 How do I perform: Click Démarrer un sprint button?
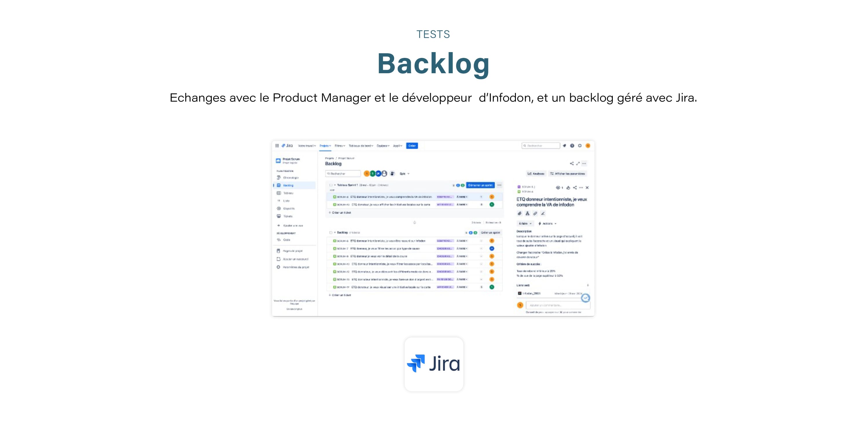point(480,185)
